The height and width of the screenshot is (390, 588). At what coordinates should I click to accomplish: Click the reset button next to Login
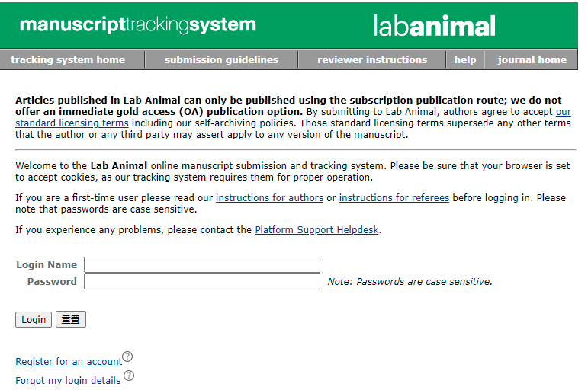click(x=71, y=319)
